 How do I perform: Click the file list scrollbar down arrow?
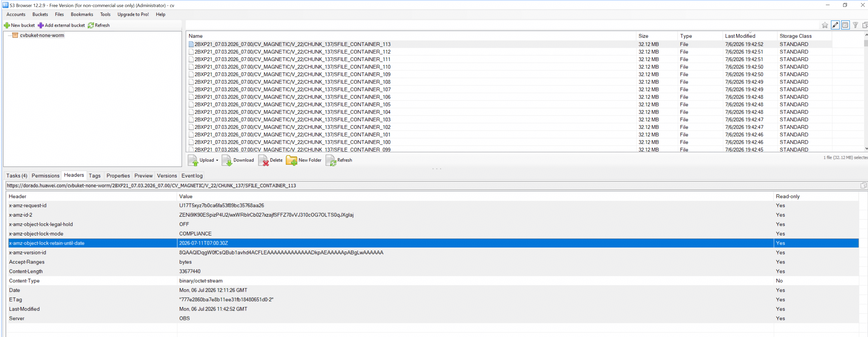pos(866,148)
